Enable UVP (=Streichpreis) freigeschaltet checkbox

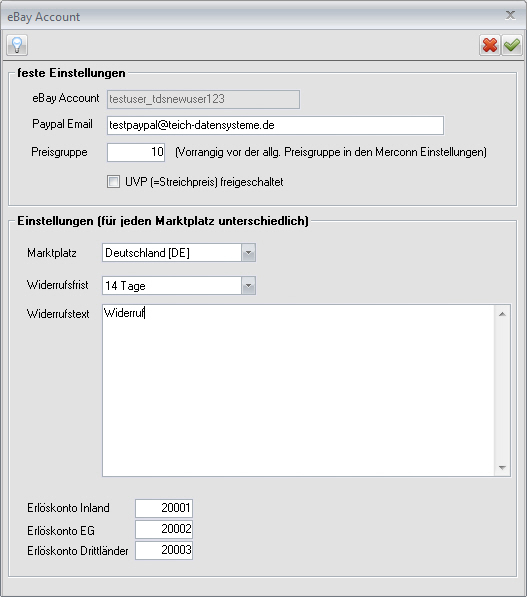(113, 182)
